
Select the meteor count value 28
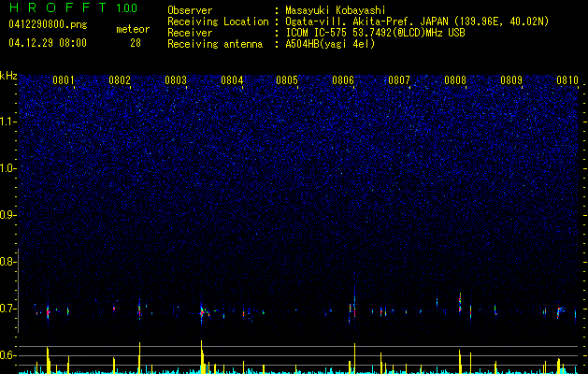pos(136,43)
